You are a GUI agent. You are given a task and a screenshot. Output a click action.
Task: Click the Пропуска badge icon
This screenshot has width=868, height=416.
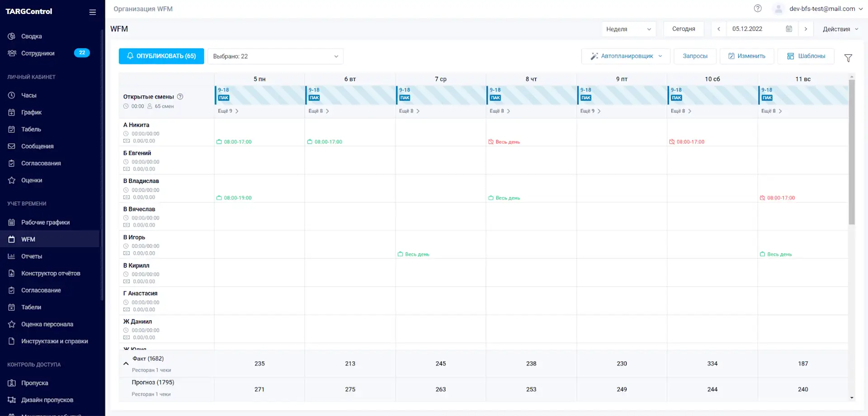point(12,383)
